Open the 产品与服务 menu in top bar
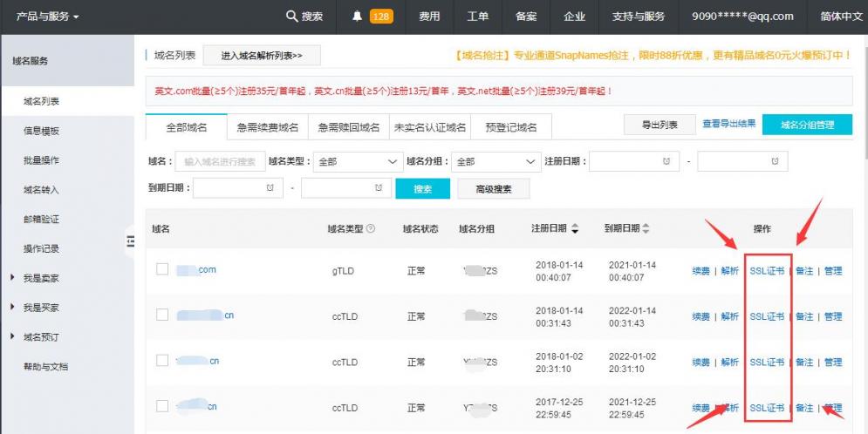This screenshot has width=868, height=434. [x=48, y=17]
